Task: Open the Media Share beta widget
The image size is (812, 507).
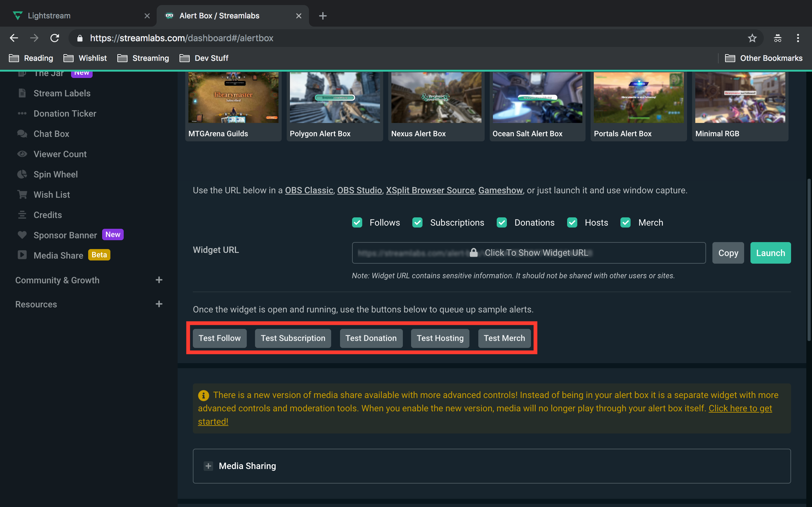Action: click(x=59, y=255)
